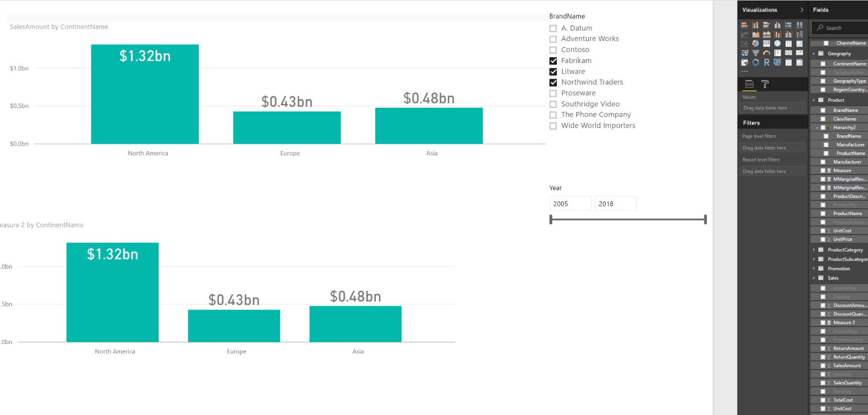The width and height of the screenshot is (868, 415).
Task: Expand the Promotion table
Action: [x=814, y=268]
